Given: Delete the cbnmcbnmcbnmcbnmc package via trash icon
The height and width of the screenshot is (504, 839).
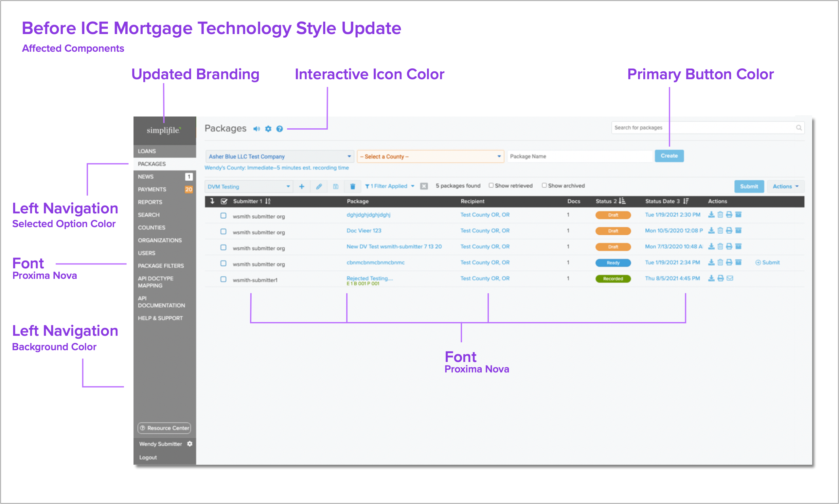Looking at the screenshot, I should pos(720,262).
